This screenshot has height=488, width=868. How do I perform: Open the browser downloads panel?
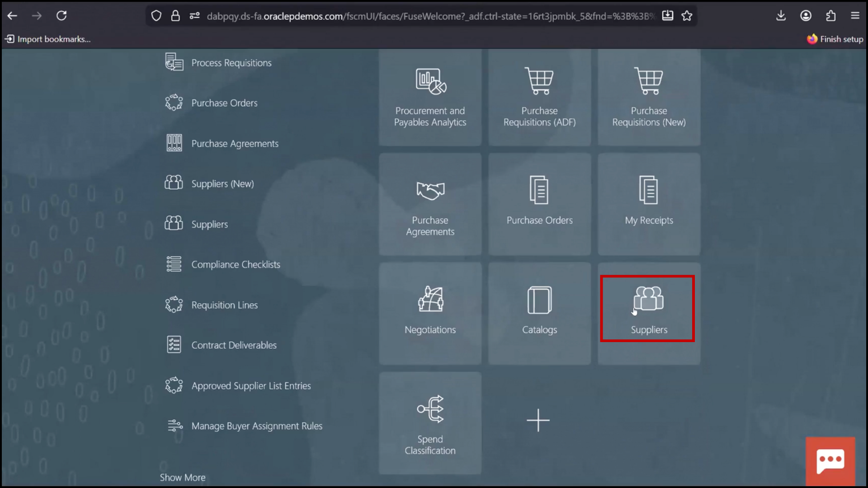pos(781,15)
